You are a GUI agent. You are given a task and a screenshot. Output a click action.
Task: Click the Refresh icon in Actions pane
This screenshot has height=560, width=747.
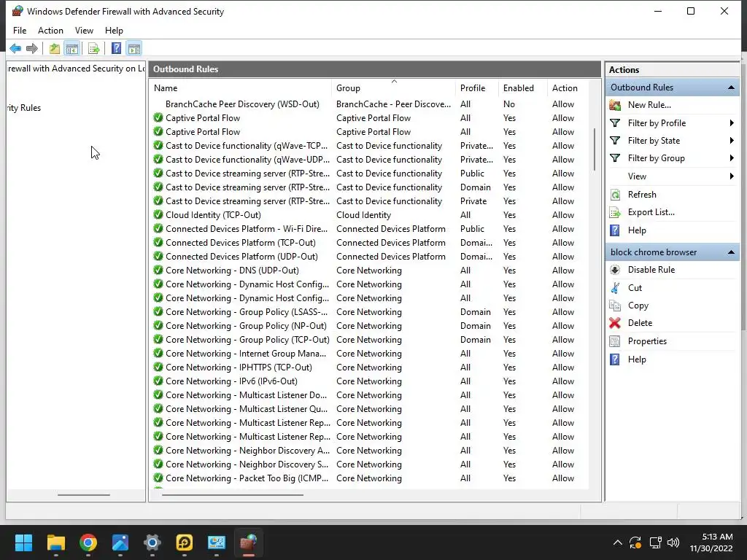click(615, 195)
